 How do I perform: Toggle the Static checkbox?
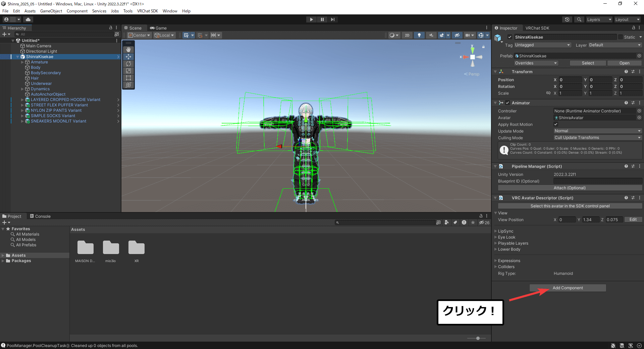[x=621, y=37]
